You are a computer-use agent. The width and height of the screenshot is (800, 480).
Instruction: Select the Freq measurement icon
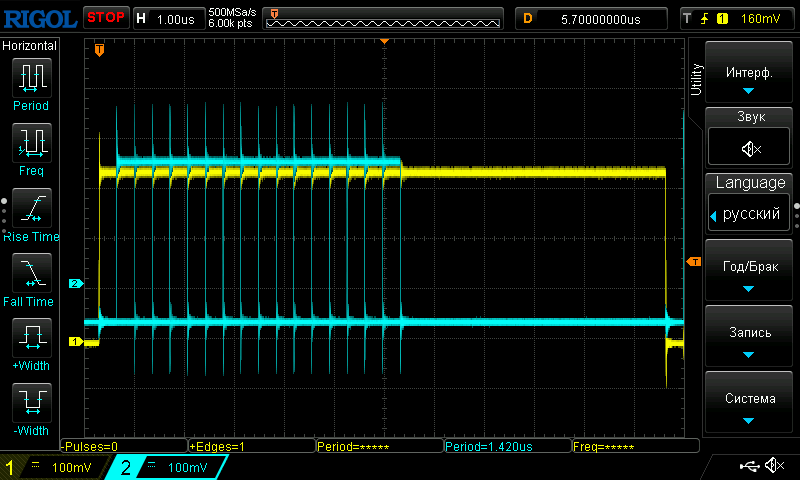click(31, 143)
